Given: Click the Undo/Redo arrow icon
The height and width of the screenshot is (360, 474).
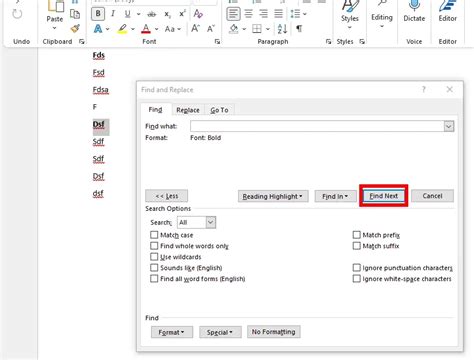Looking at the screenshot, I should point(17,14).
